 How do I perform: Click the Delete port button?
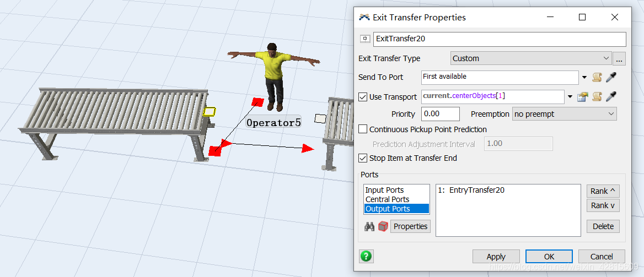click(x=603, y=226)
